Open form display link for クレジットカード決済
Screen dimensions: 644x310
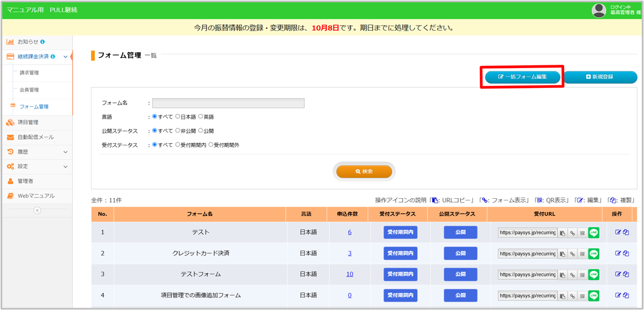point(572,254)
